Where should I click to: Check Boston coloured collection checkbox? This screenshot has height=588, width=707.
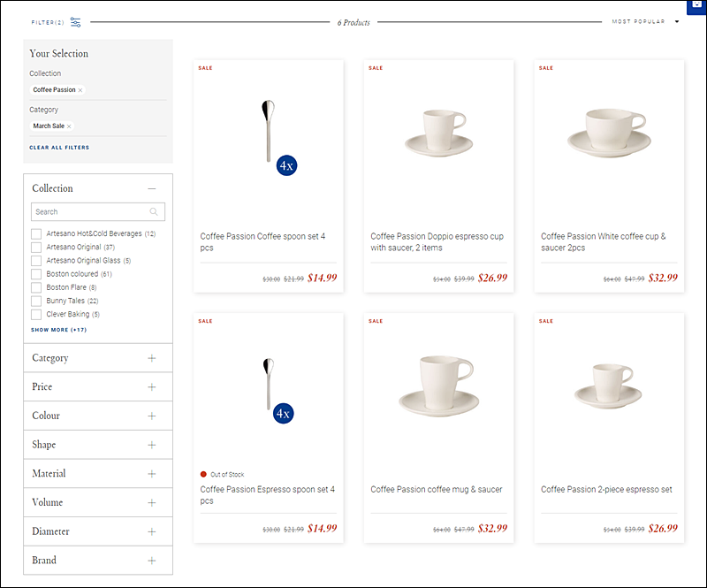(36, 274)
